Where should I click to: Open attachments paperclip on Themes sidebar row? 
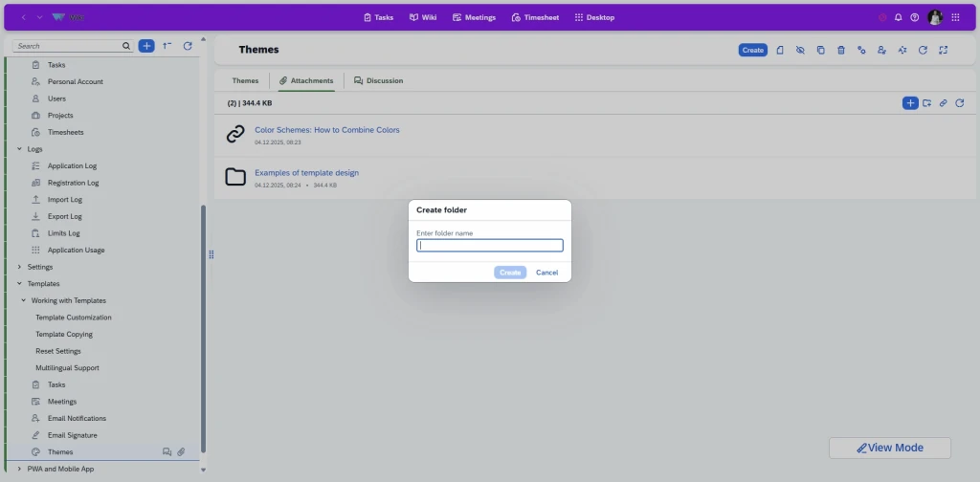point(181,452)
